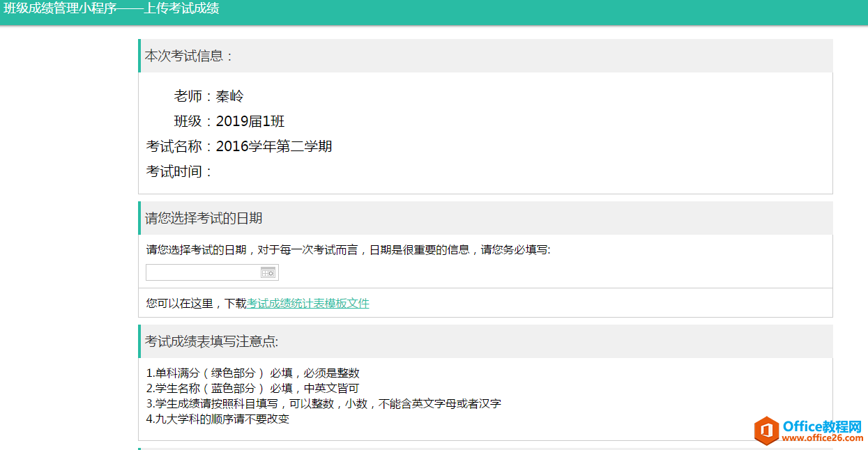The image size is (868, 450).
Task: Click note 1 about 单科满分 being integers
Action: coord(253,373)
